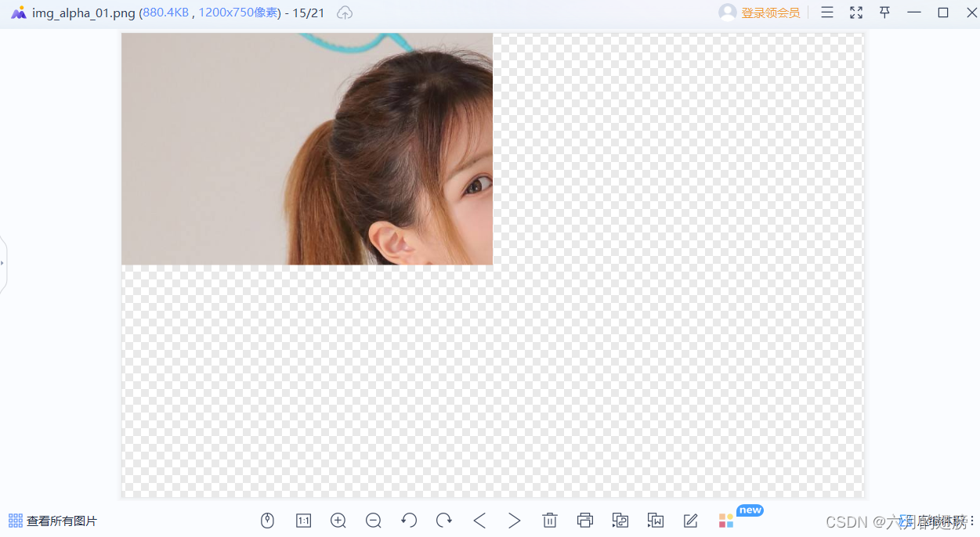Screen dimensions: 980x537
Task: Click the cloud upload icon
Action: pyautogui.click(x=345, y=13)
